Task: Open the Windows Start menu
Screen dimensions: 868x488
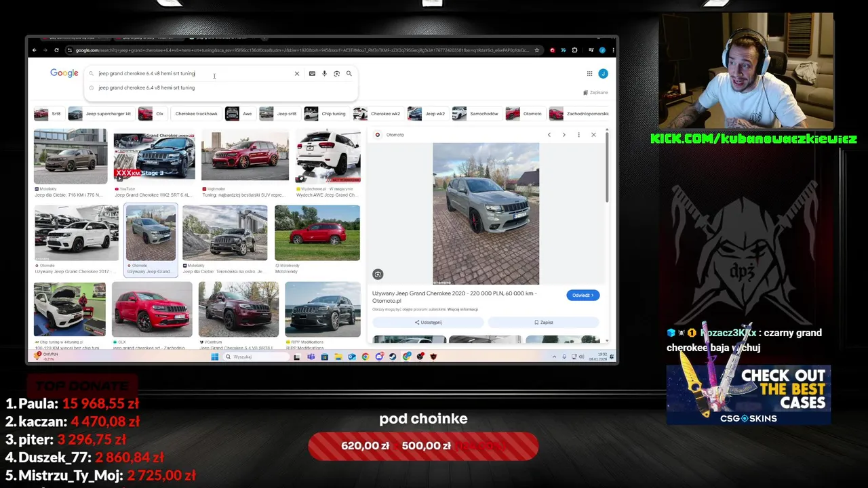Action: tap(215, 357)
